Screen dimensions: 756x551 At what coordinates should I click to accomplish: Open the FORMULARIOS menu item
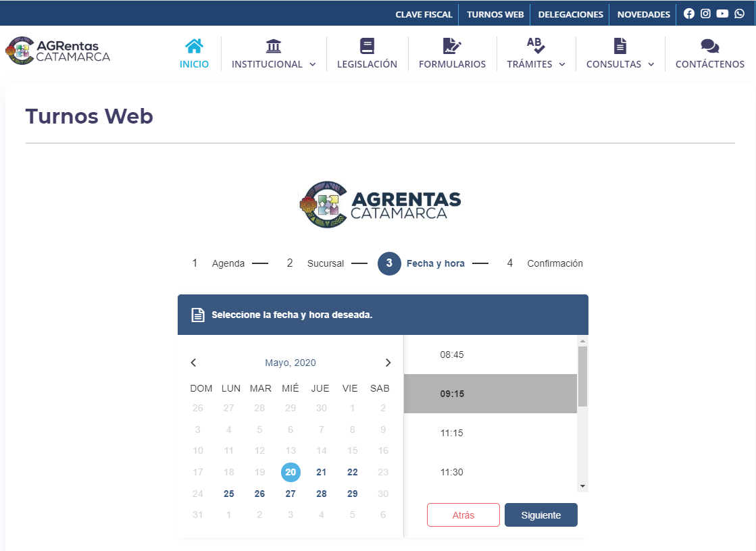click(452, 64)
